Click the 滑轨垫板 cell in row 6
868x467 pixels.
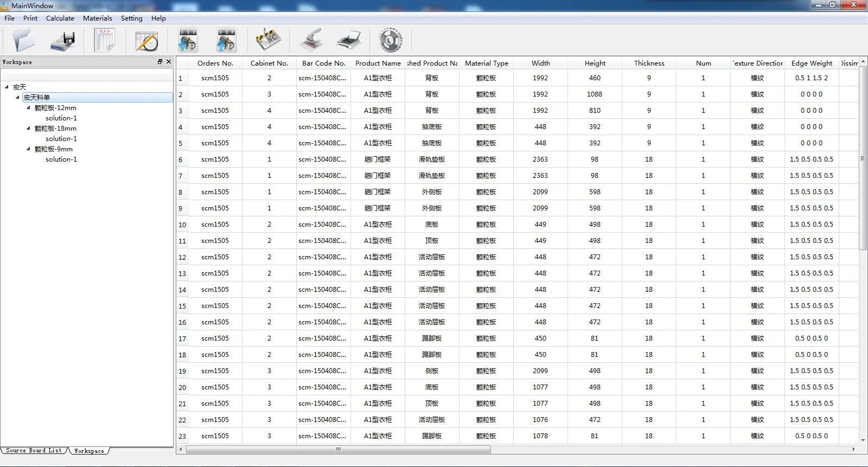432,159
